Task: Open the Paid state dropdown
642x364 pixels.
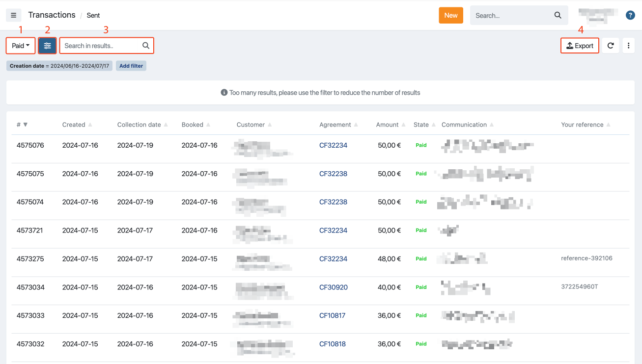Action: point(21,46)
